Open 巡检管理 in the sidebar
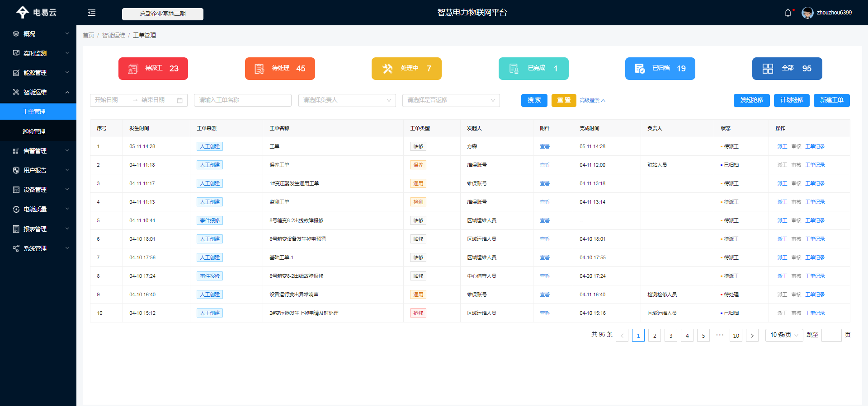 [34, 131]
